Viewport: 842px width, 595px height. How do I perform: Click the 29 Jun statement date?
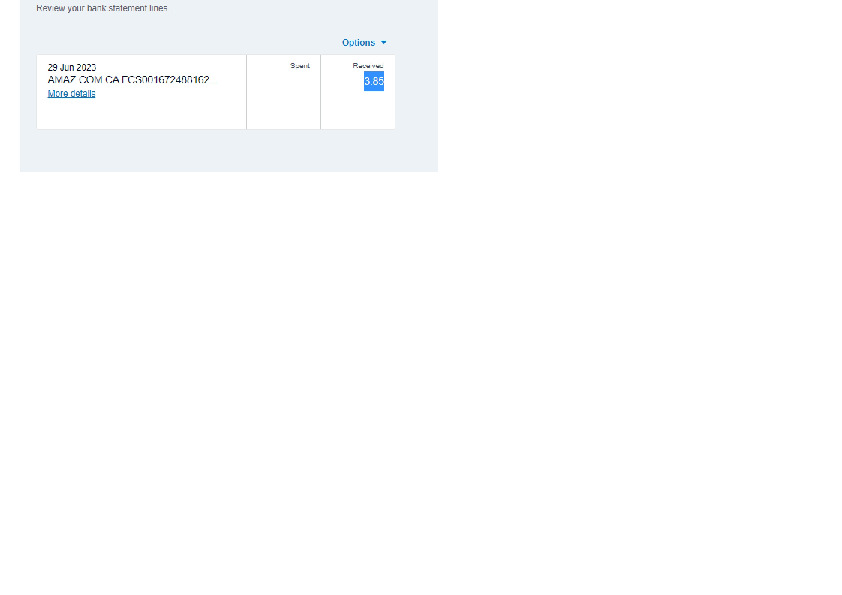coord(72,68)
